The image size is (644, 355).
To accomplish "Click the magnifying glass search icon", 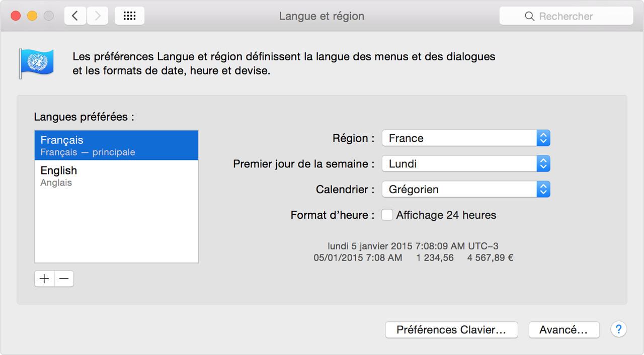I will (x=529, y=16).
